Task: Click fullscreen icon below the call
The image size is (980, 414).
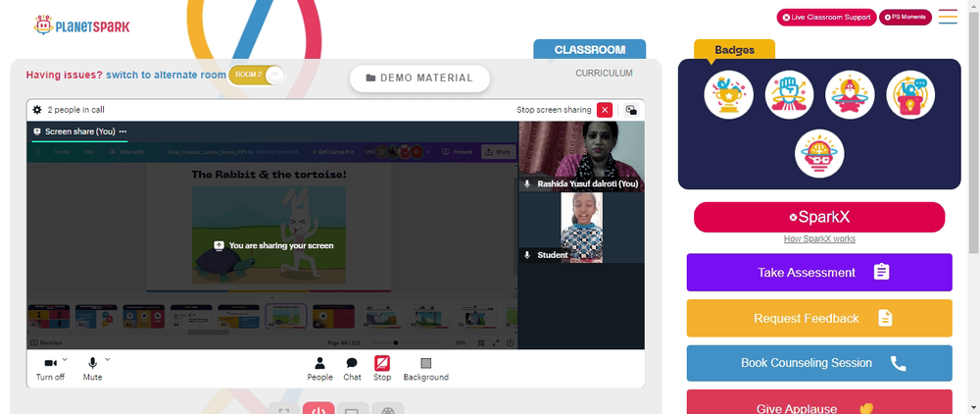Action: (284, 410)
